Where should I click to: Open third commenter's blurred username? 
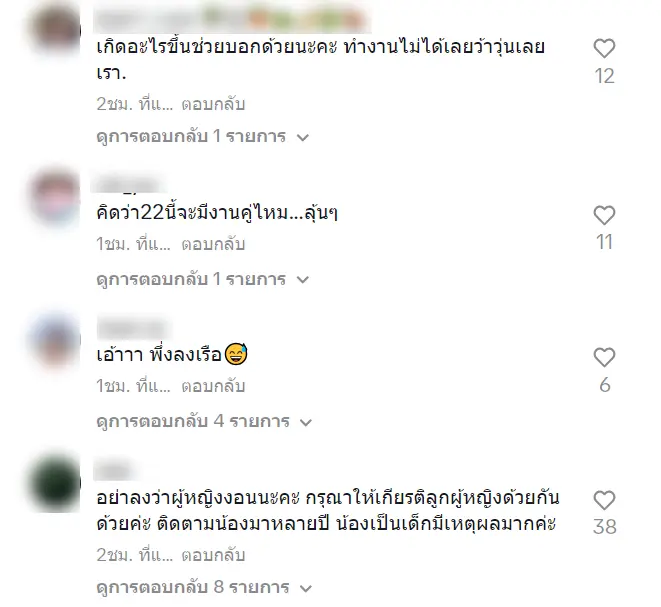pos(134,328)
